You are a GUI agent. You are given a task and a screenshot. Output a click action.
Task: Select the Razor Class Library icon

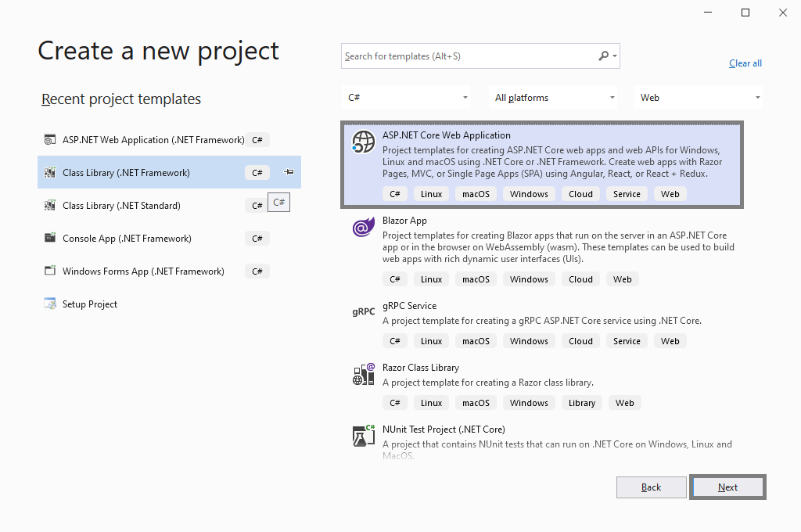(363, 373)
